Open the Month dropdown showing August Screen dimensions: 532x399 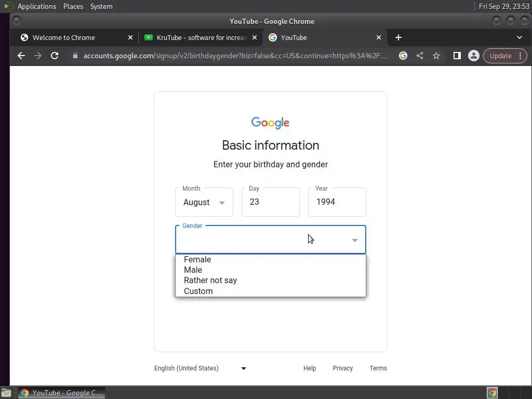point(204,202)
